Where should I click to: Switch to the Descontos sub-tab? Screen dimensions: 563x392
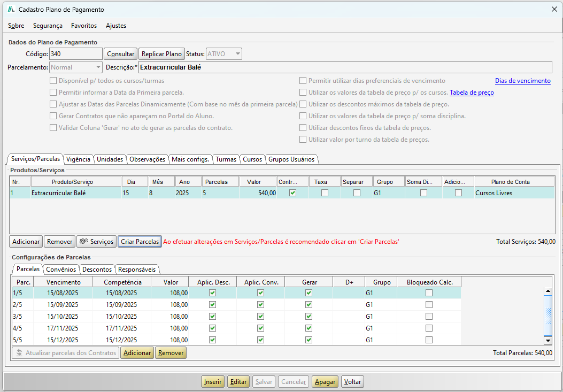(x=97, y=269)
